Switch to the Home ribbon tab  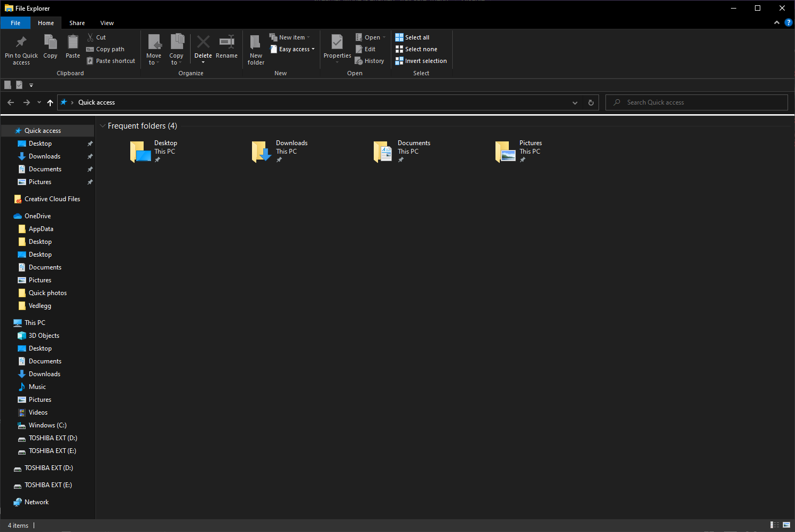(46, 23)
